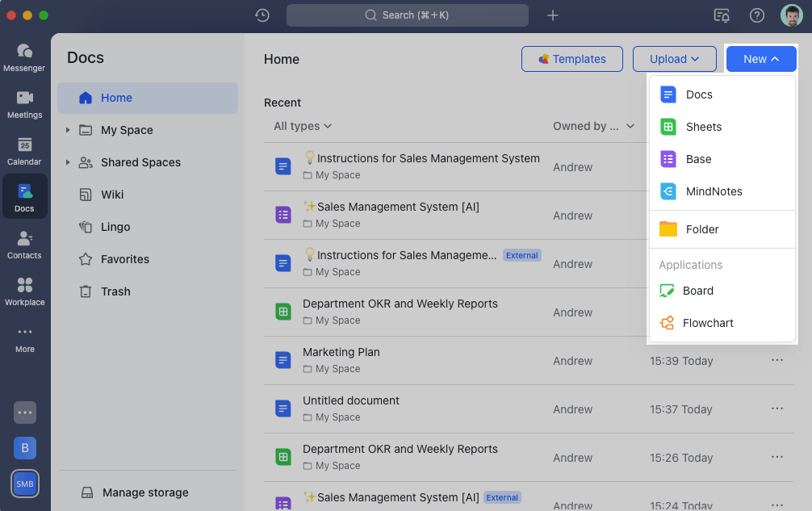Viewport: 812px width, 511px height.
Task: Switch to the SMB workspace icon
Action: pos(24,484)
